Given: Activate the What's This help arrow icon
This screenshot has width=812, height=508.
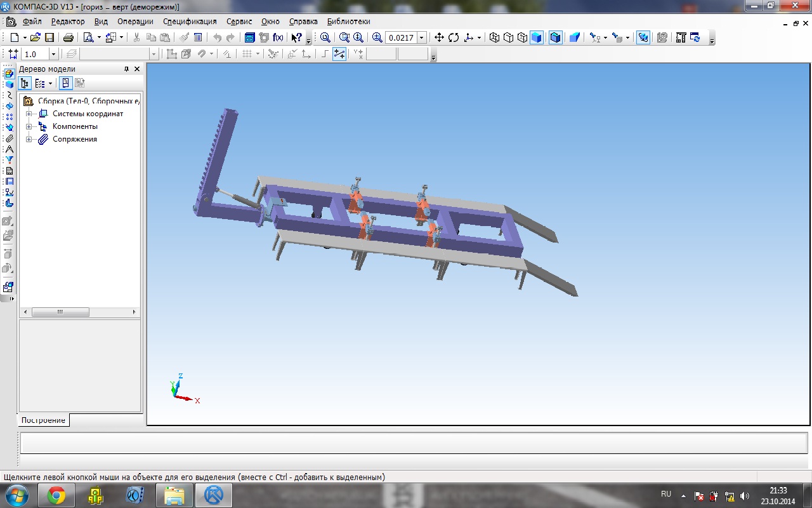Looking at the screenshot, I should pos(296,37).
